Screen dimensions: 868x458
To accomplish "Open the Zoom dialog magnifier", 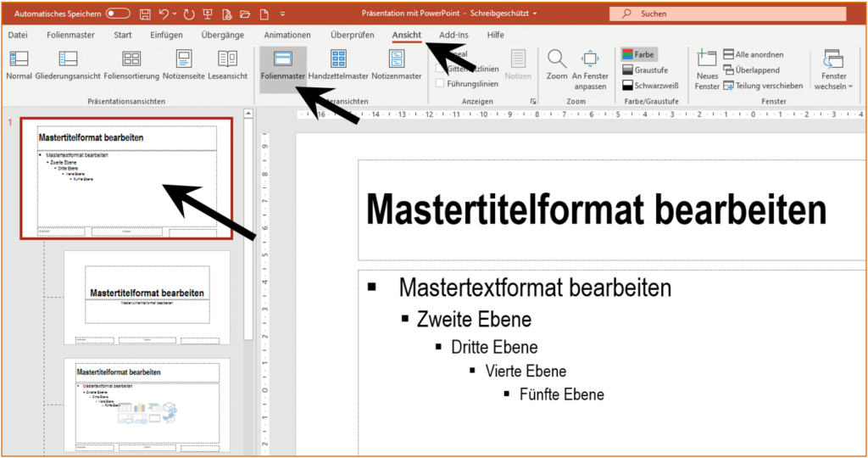I will pyautogui.click(x=556, y=64).
